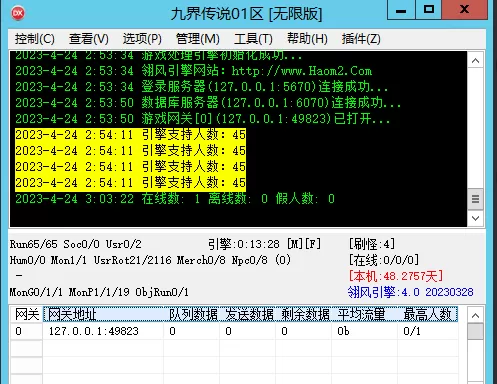Open the 控制(C) menu
The image size is (497, 384).
click(34, 39)
